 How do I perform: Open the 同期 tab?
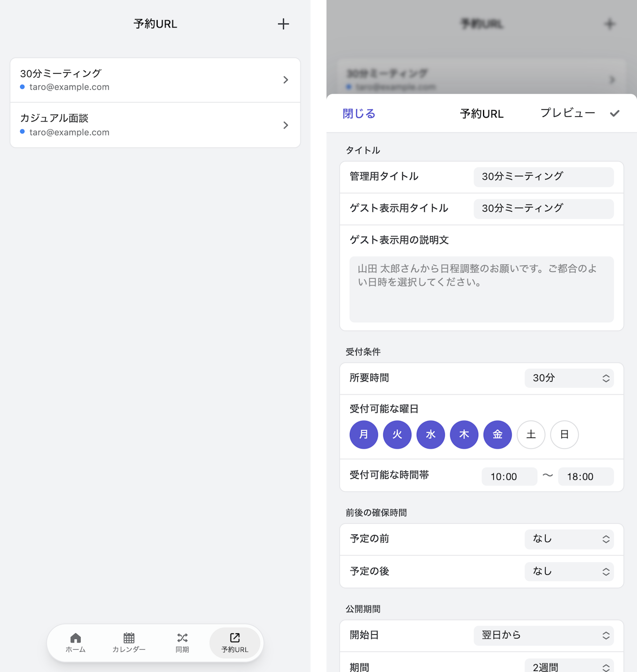coord(182,643)
